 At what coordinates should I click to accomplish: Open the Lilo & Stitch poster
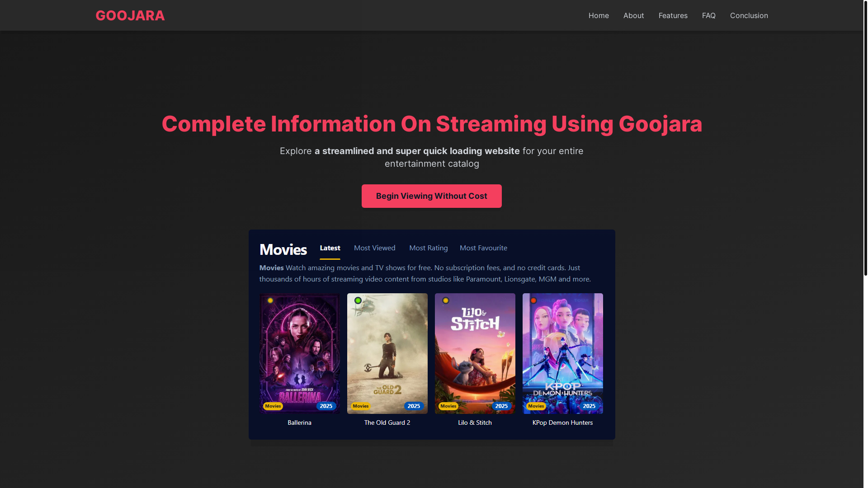[x=475, y=353]
